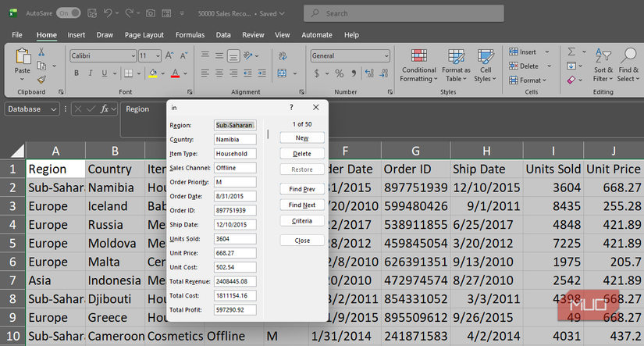Viewport: 644px width, 346px height.
Task: Switch to the Insert tab
Action: 76,35
